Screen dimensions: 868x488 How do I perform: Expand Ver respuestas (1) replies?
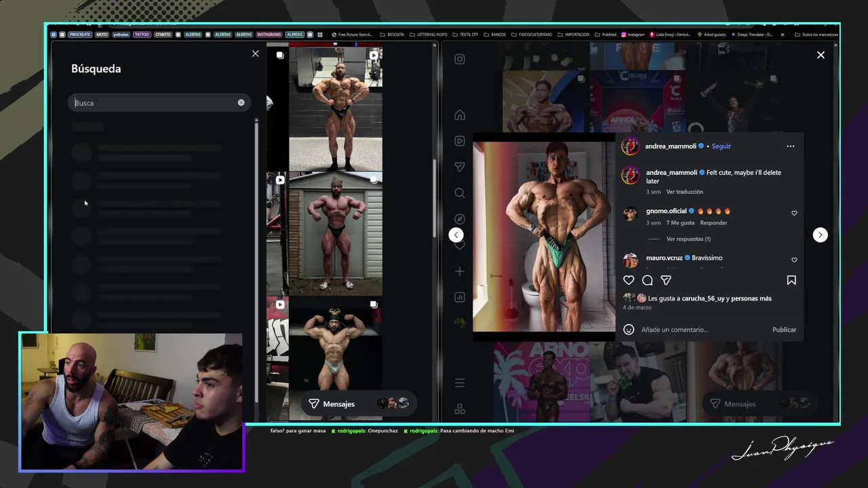point(688,239)
